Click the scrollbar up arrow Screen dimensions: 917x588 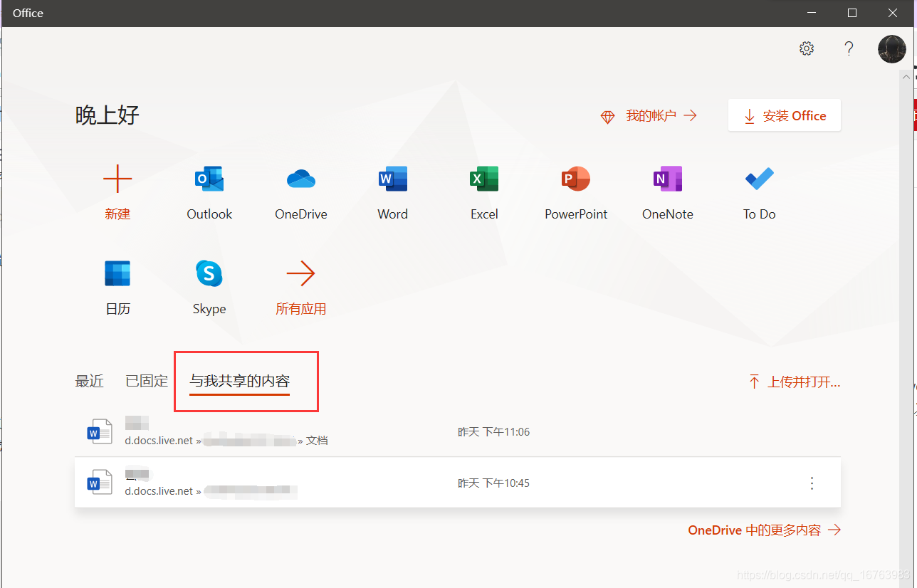pos(907,75)
